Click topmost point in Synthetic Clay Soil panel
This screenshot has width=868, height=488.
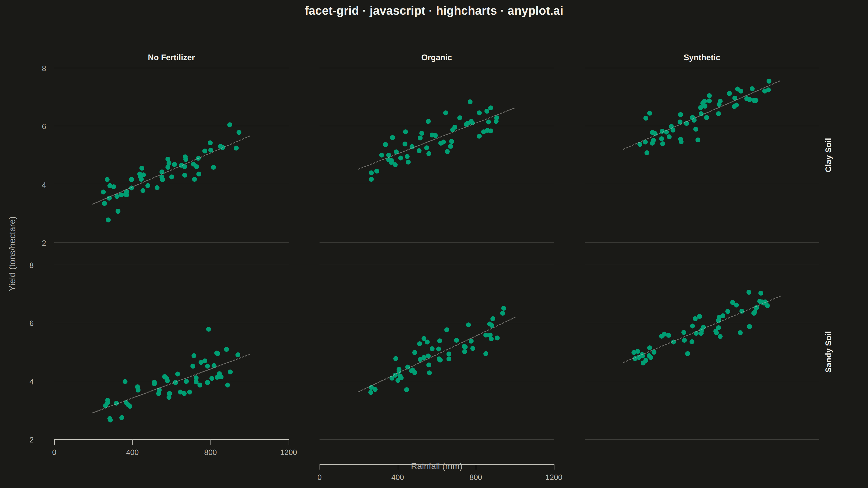click(x=769, y=81)
